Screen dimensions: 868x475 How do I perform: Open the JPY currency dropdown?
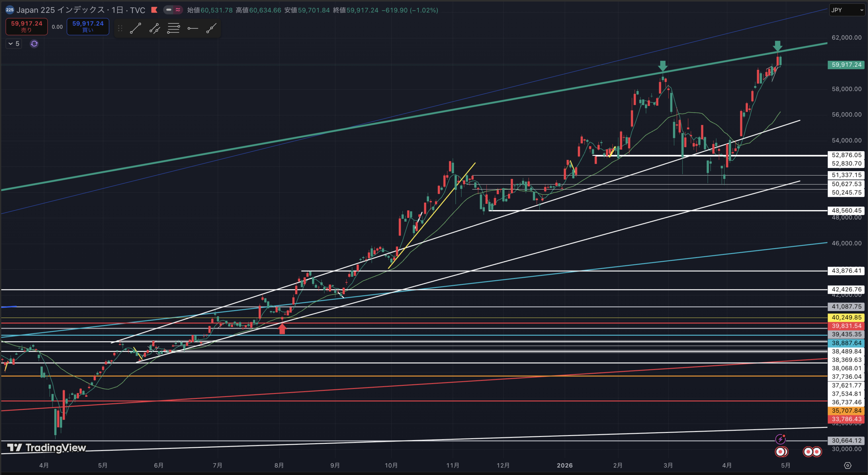point(847,10)
